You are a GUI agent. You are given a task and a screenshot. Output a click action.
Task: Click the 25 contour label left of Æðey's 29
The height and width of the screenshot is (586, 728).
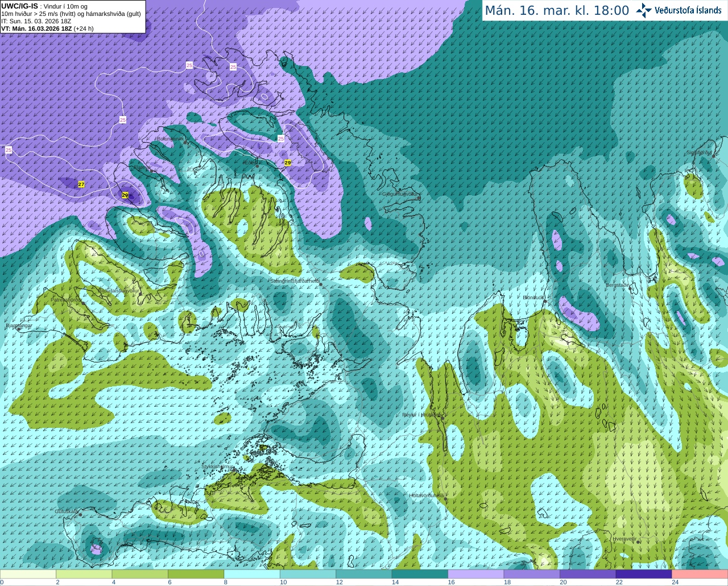[281, 139]
